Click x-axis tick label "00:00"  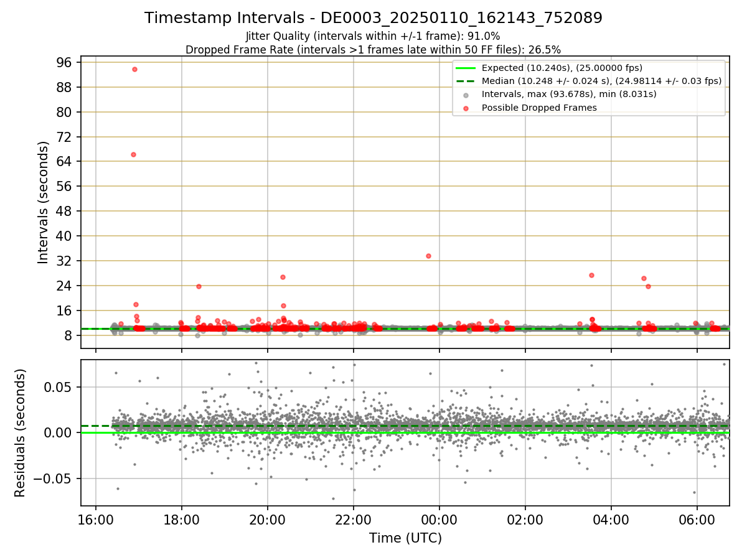pyautogui.click(x=439, y=519)
